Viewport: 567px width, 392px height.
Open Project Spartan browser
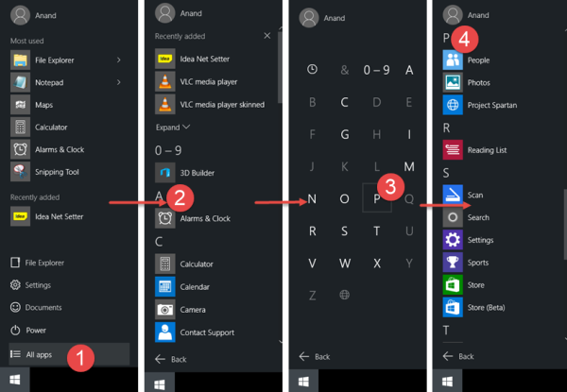click(x=480, y=105)
